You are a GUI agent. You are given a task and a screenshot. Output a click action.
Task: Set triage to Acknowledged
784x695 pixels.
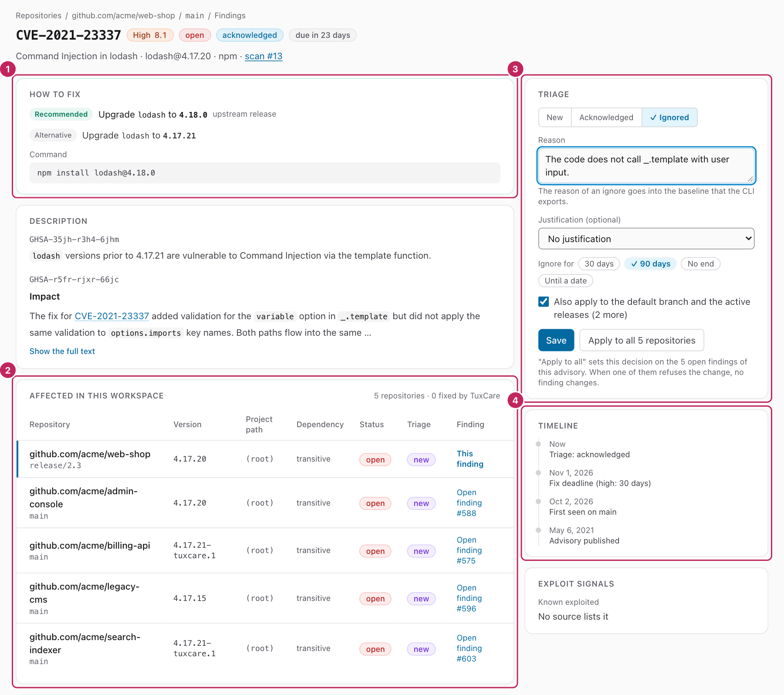[x=606, y=118]
